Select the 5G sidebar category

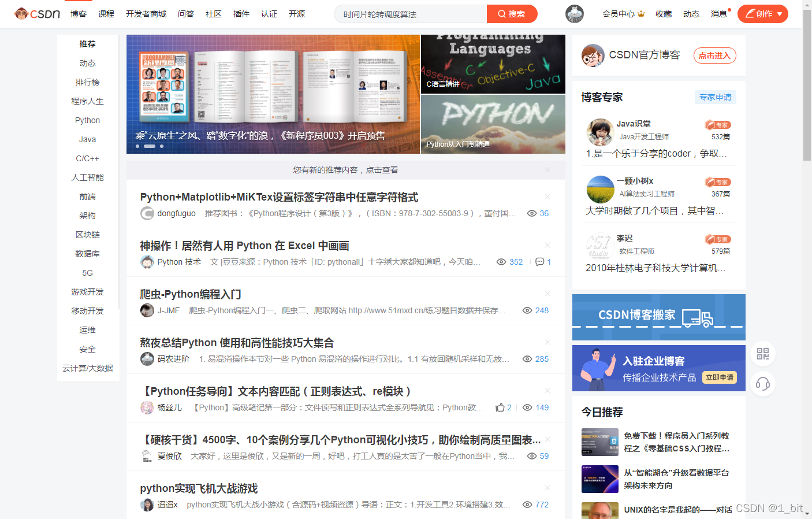(x=88, y=273)
